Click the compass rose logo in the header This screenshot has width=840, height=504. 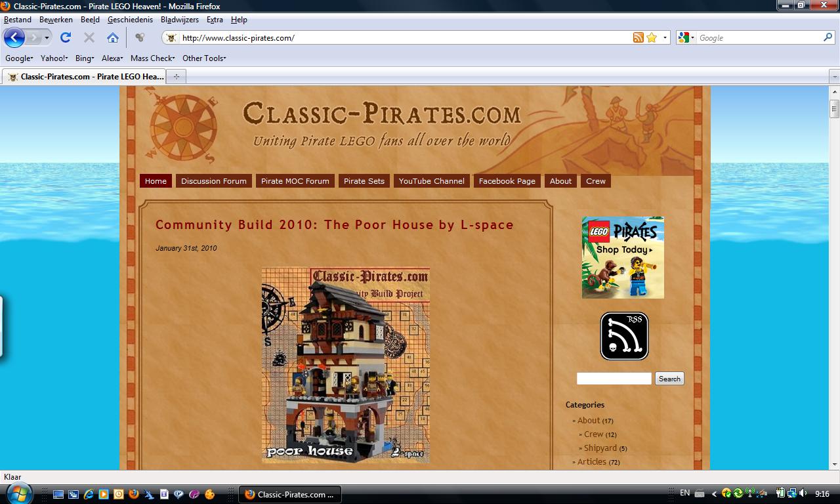[x=182, y=128]
